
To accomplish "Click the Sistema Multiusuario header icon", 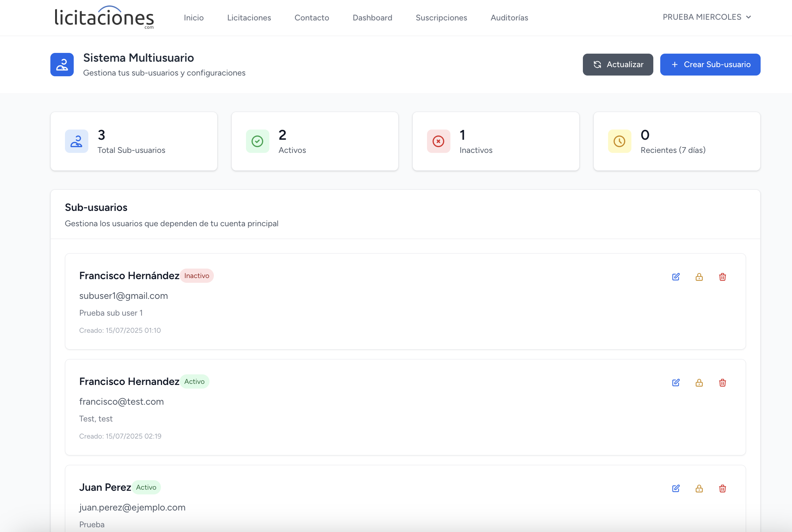I will [62, 65].
